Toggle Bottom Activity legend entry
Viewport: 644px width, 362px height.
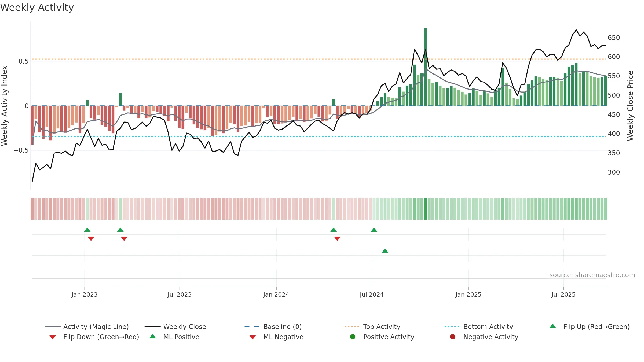[479, 327]
